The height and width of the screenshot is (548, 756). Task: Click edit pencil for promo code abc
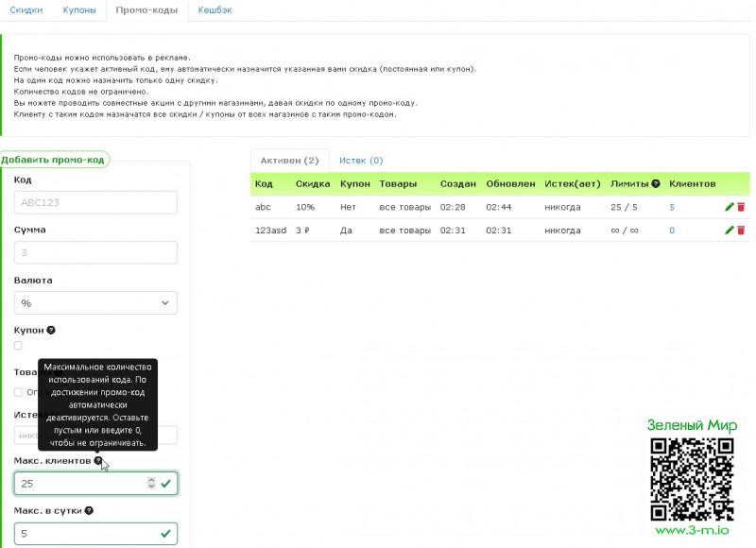tap(729, 206)
